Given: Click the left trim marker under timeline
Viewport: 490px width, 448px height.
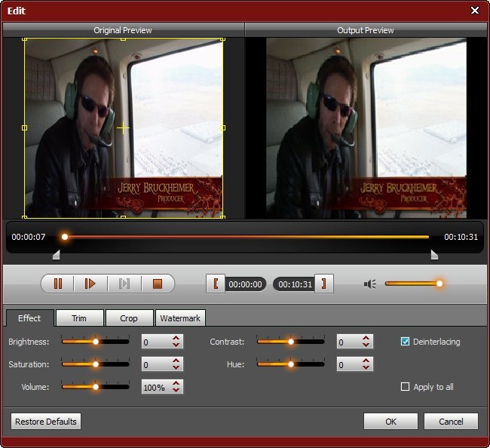Looking at the screenshot, I should (56, 254).
